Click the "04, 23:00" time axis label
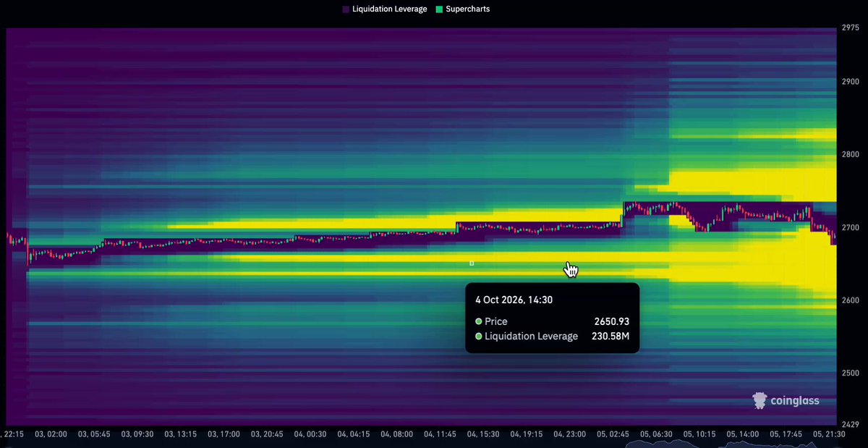Image resolution: width=868 pixels, height=448 pixels. [570, 434]
